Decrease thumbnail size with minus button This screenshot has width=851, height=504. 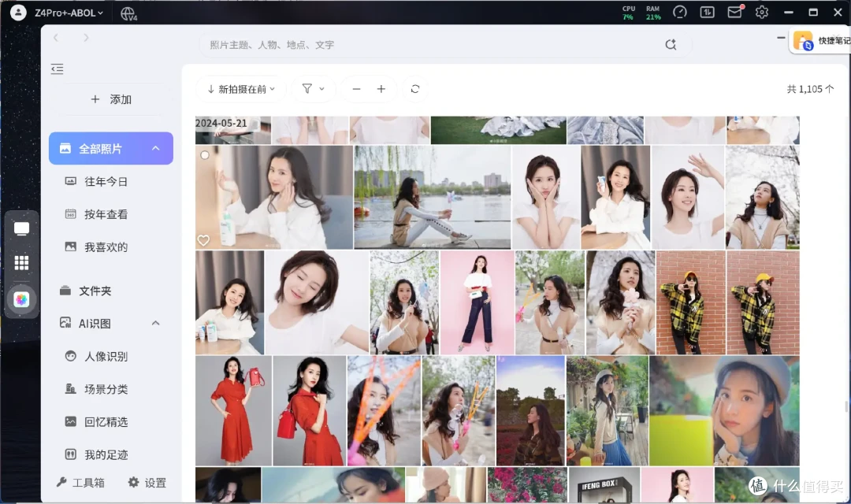click(357, 89)
